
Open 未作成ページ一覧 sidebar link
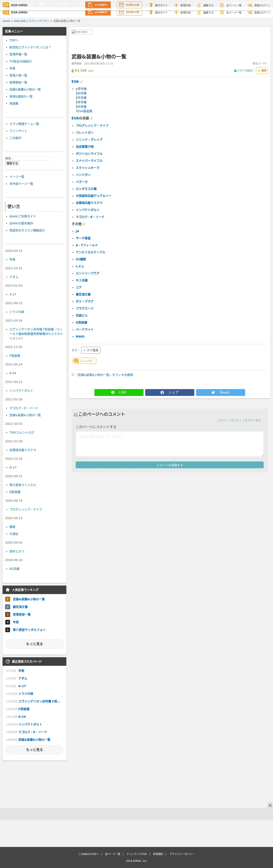(x=21, y=184)
